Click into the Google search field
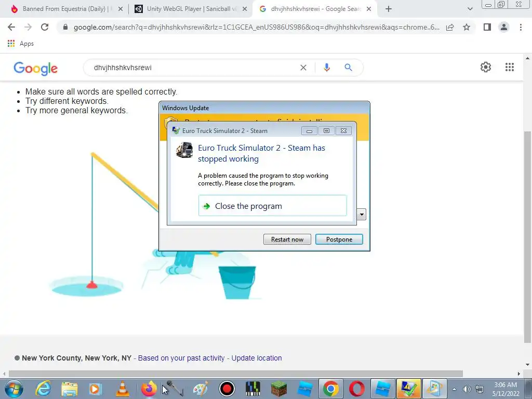Image resolution: width=532 pixels, height=399 pixels. point(195,68)
